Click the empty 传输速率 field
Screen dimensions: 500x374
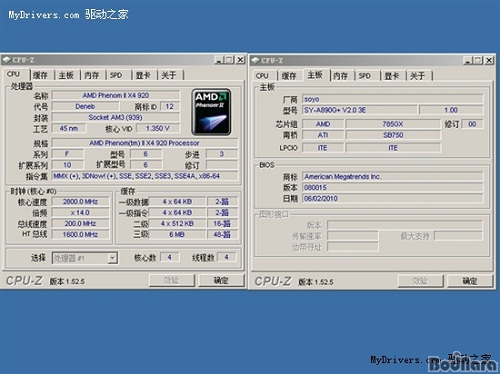pyautogui.click(x=353, y=236)
